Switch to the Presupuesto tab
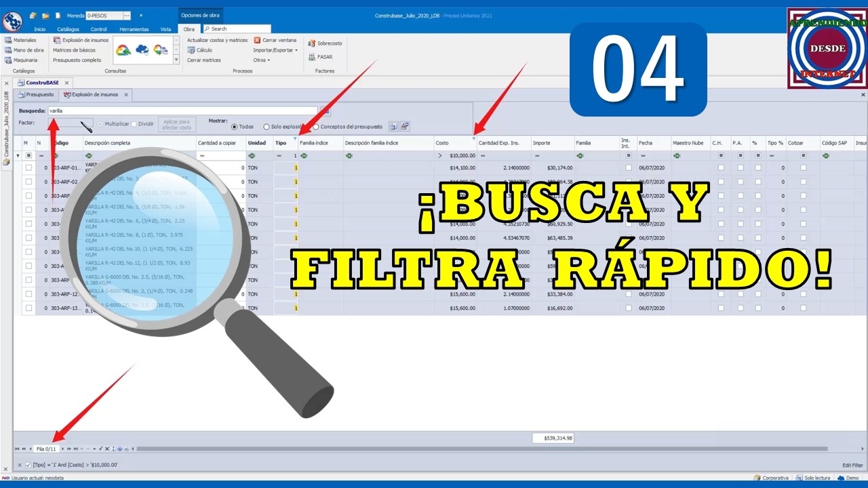This screenshot has width=868, height=488. click(37, 95)
